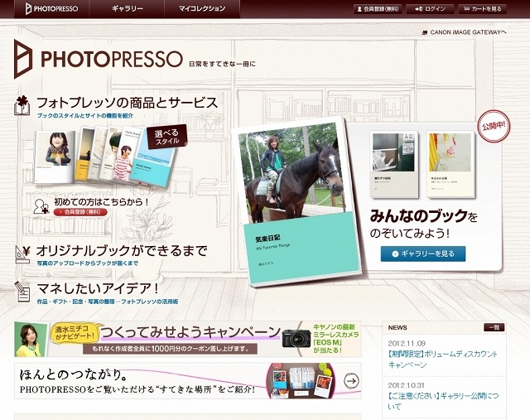
Task: Select the child portrait book cover thumbnail
Action: pos(55,157)
